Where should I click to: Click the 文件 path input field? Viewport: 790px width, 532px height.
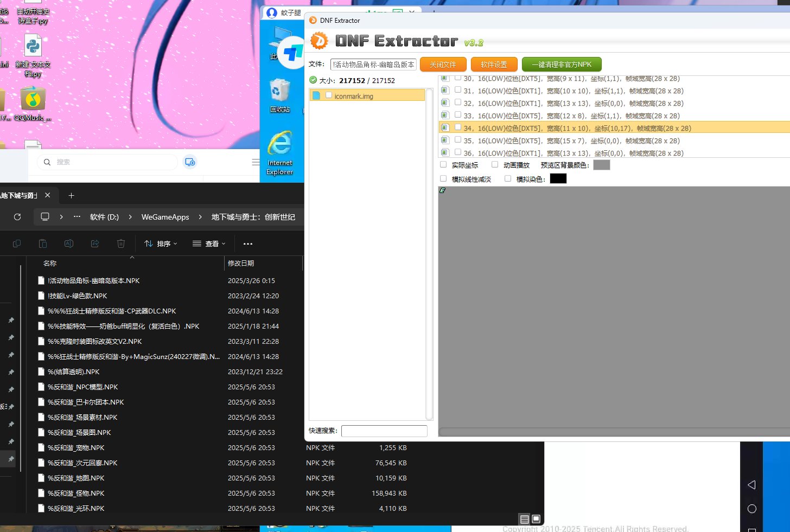[373, 65]
